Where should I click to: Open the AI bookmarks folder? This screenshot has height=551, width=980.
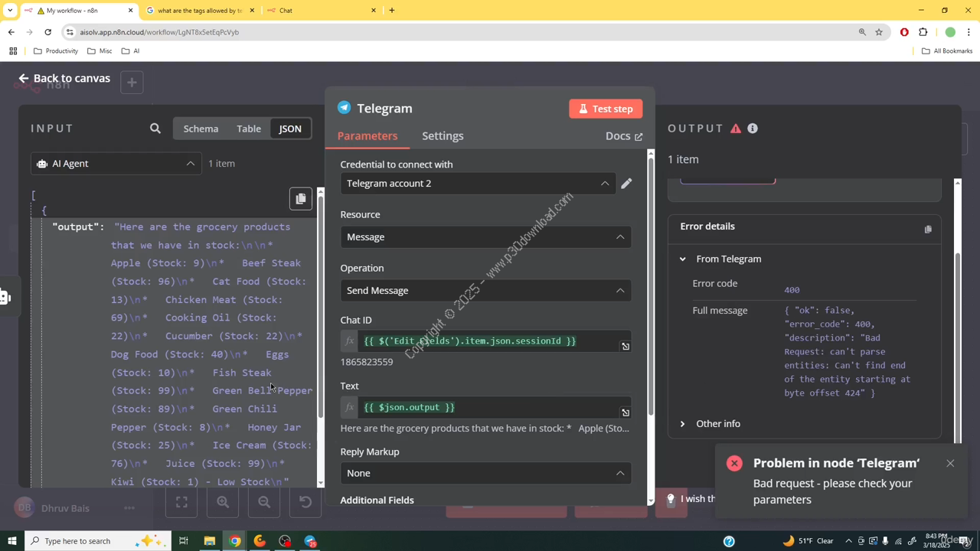coord(130,51)
